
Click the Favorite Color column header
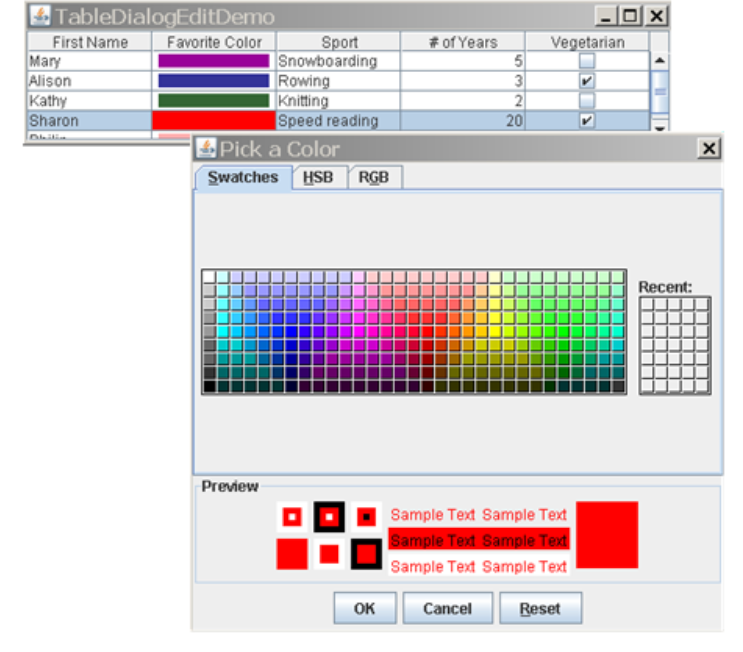pyautogui.click(x=214, y=42)
